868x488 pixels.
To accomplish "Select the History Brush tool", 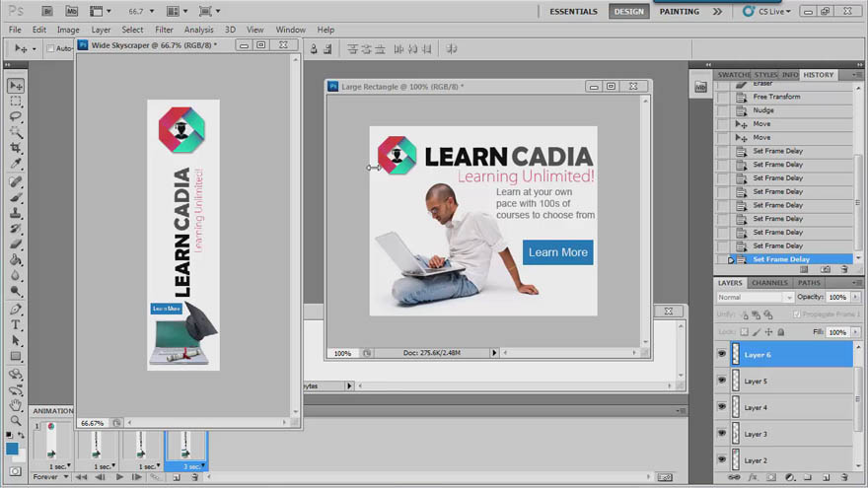I will click(16, 229).
